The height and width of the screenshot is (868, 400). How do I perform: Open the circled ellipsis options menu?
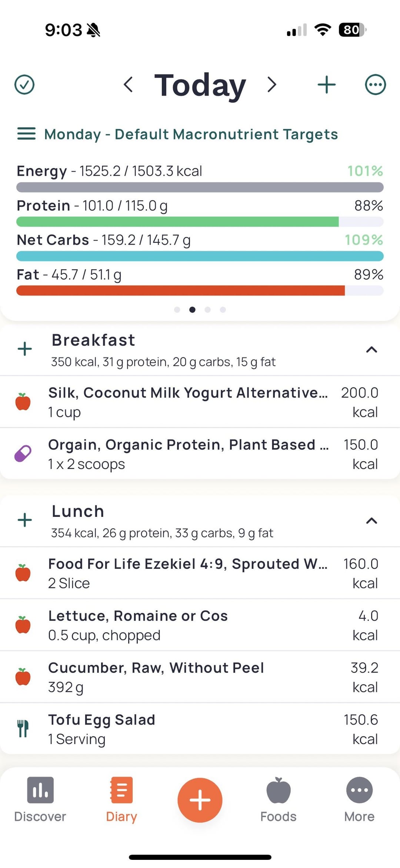pos(375,85)
